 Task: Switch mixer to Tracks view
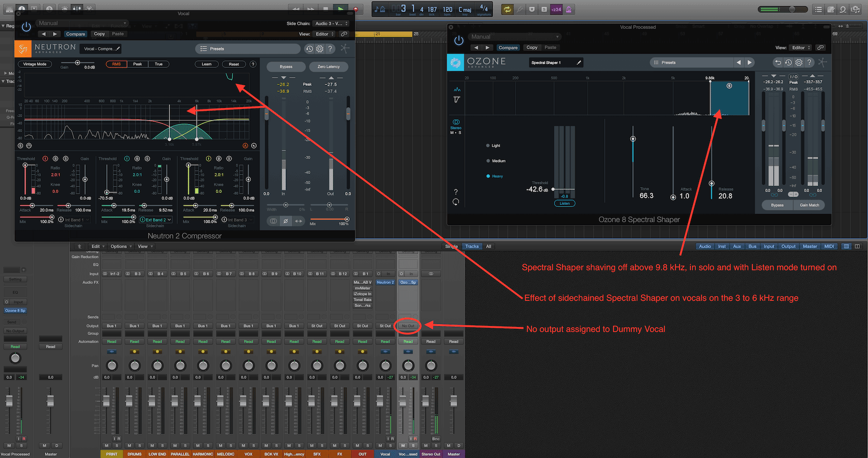(x=472, y=246)
